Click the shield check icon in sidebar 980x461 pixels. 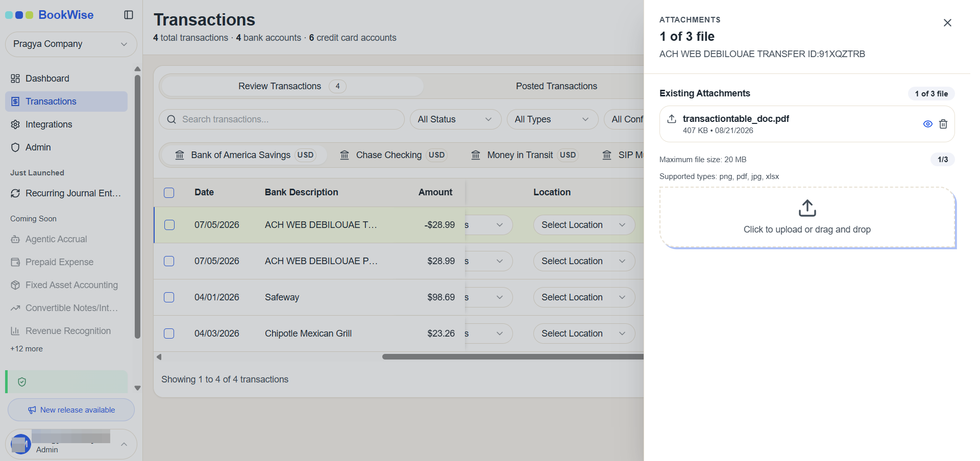click(x=22, y=382)
